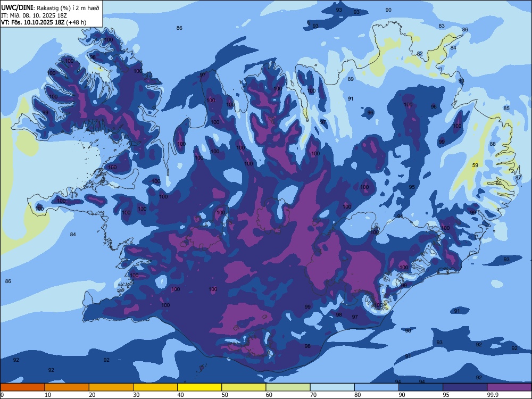Pick the amber 30–40 legend swatch
The width and height of the screenshot is (532, 399).
pyautogui.click(x=155, y=387)
